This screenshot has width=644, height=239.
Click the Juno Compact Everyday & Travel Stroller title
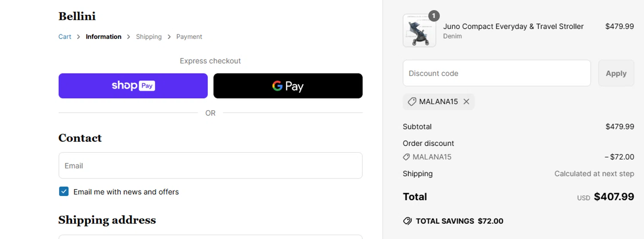[x=513, y=27]
